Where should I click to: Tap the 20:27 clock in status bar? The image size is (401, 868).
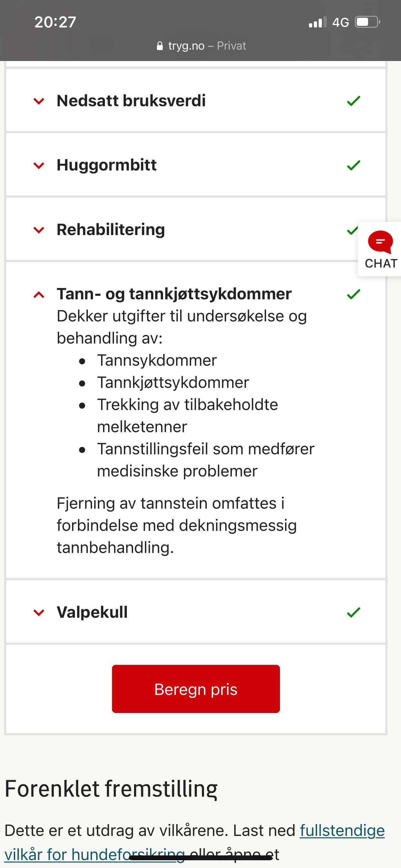pyautogui.click(x=55, y=22)
